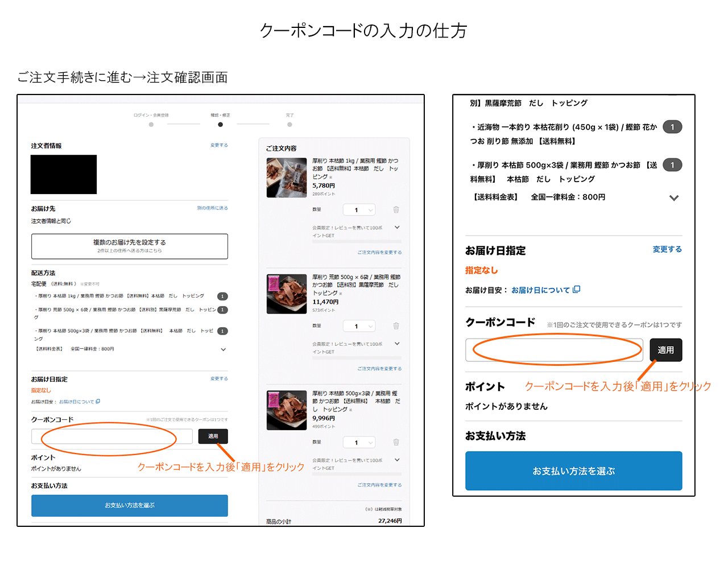This screenshot has width=728, height=569.
Task: Expand review points banner under 5,780円 product
Action: tap(397, 228)
